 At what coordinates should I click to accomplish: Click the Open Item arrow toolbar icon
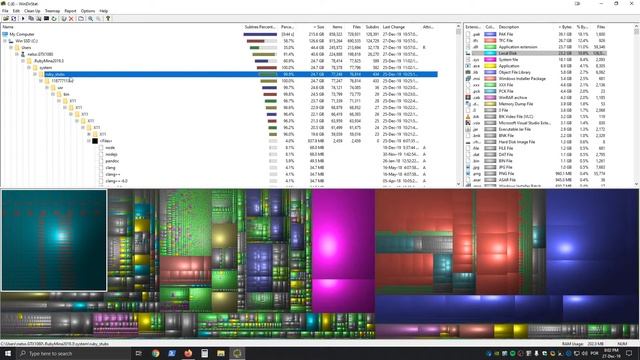click(23, 18)
